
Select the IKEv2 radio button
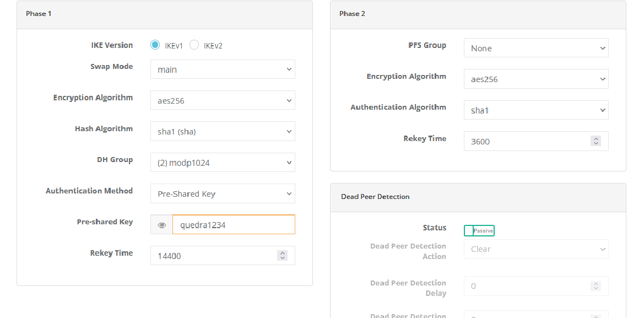pyautogui.click(x=194, y=45)
